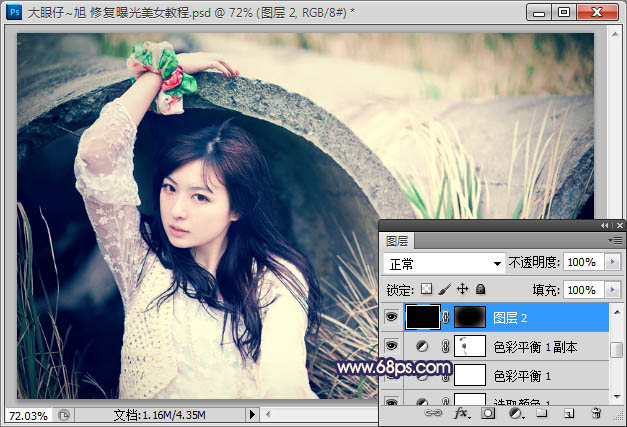627x427 pixels.
Task: Minimize the document window
Action: pyautogui.click(x=539, y=12)
